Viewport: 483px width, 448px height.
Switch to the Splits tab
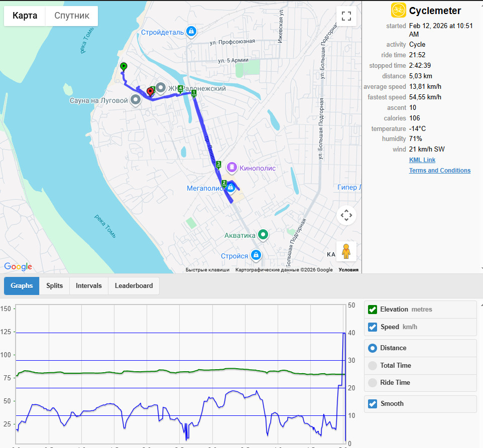(x=55, y=286)
